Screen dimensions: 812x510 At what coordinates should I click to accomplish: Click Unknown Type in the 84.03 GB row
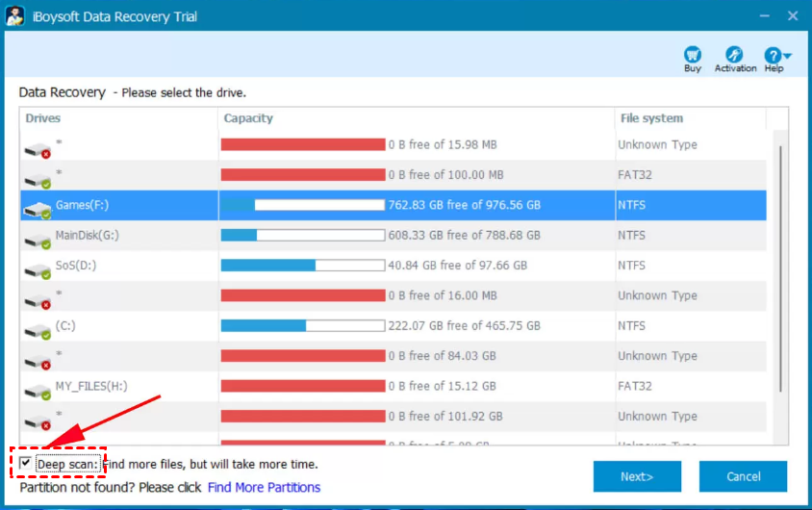pos(658,356)
